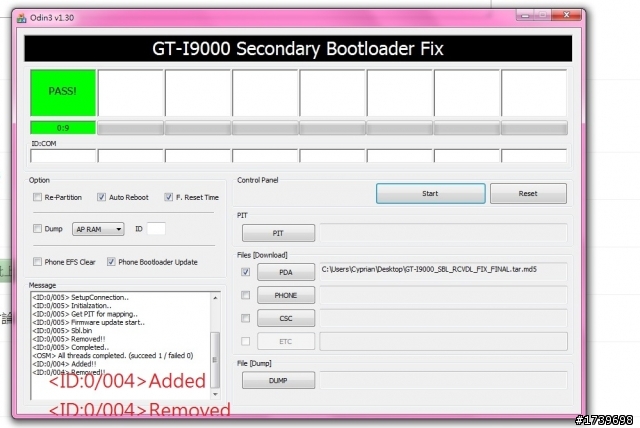Screen dimensions: 640x428
Task: Click the Odin3 app icon in title bar
Action: [21, 18]
